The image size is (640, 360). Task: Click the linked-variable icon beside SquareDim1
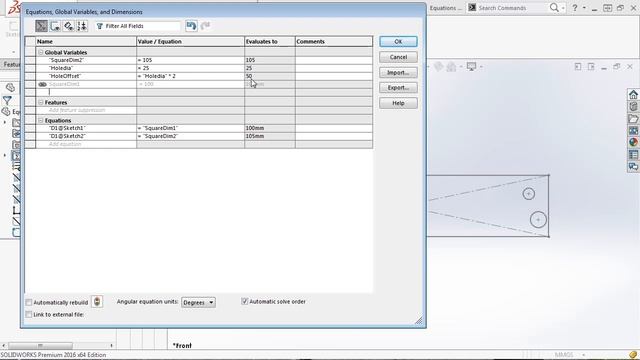click(x=42, y=84)
